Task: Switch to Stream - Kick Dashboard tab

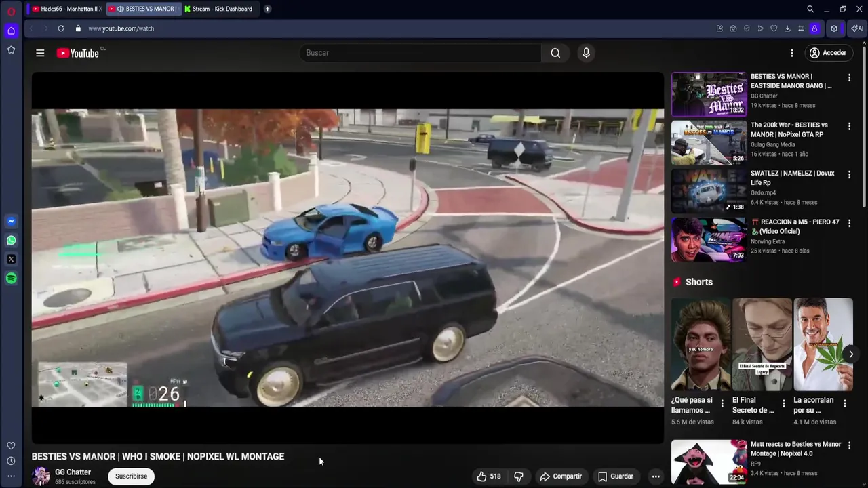Action: [220, 9]
